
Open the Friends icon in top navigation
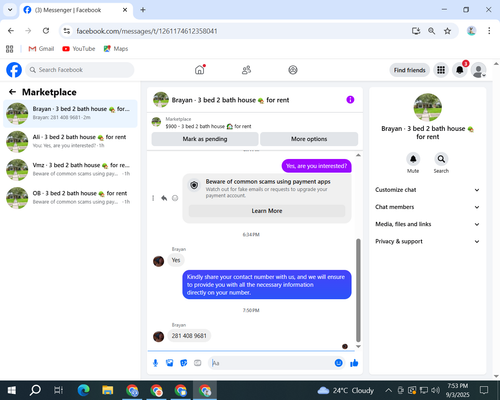click(246, 70)
